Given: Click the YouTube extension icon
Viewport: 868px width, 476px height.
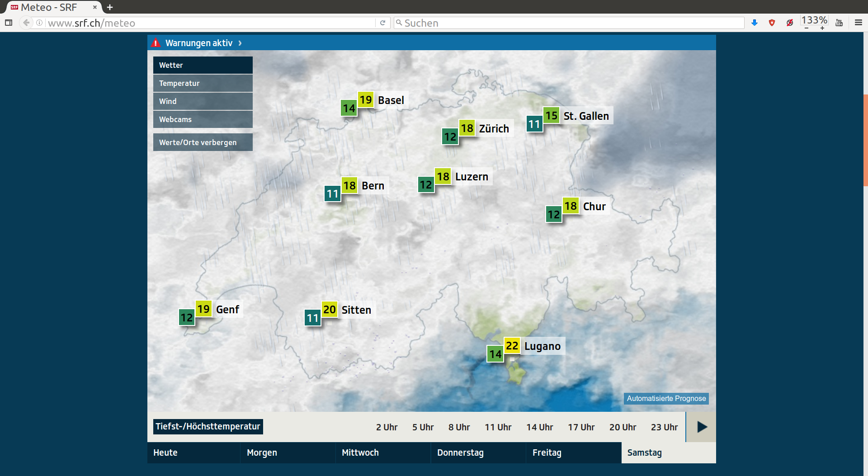Looking at the screenshot, I should [839, 23].
